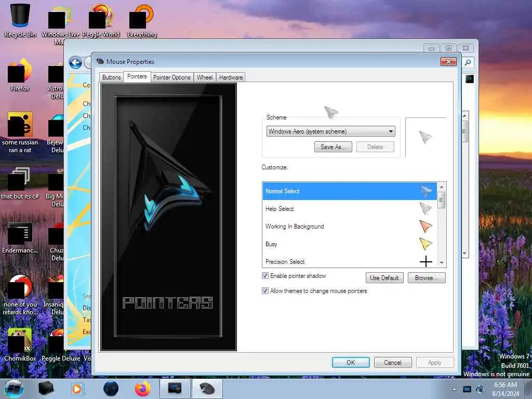Click the pointer preview box cursor
The height and width of the screenshot is (399, 532).
pos(425,137)
